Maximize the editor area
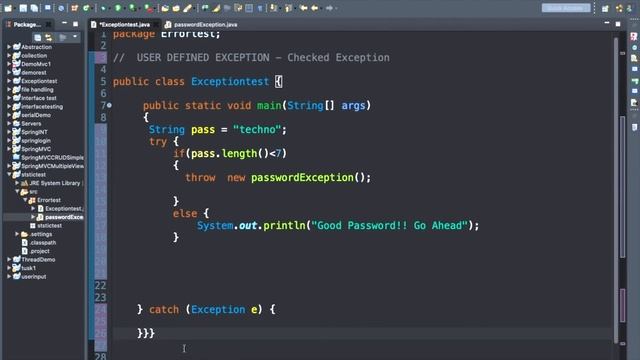Image resolution: width=640 pixels, height=360 pixels. click(618, 24)
